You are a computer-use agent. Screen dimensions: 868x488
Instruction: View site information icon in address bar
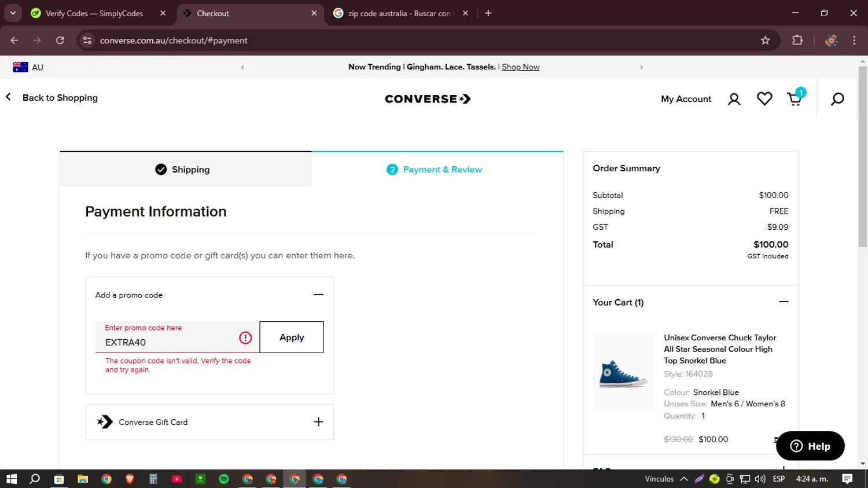tap(87, 41)
